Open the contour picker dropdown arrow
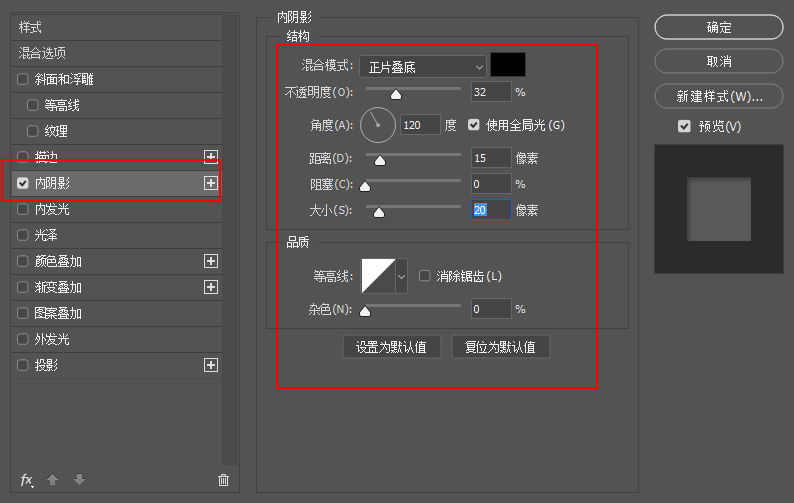 (401, 276)
